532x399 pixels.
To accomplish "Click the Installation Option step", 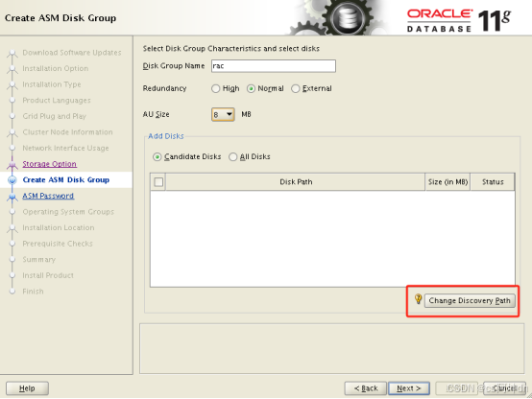I will click(56, 68).
